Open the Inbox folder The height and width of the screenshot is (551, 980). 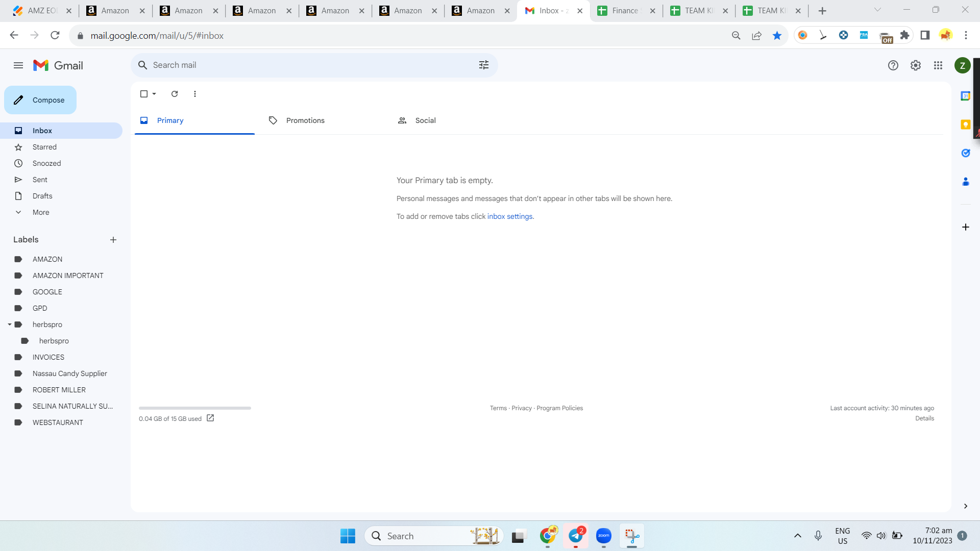tap(61, 131)
